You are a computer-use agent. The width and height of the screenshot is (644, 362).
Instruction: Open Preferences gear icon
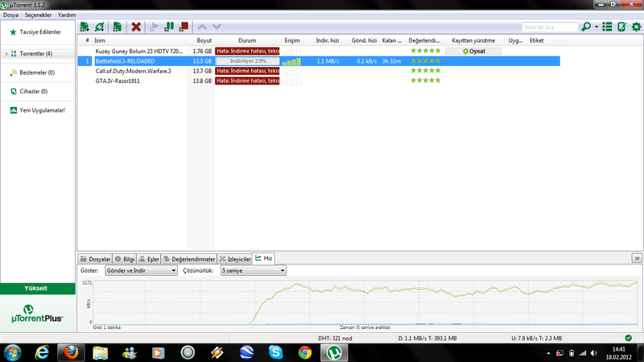tap(636, 27)
